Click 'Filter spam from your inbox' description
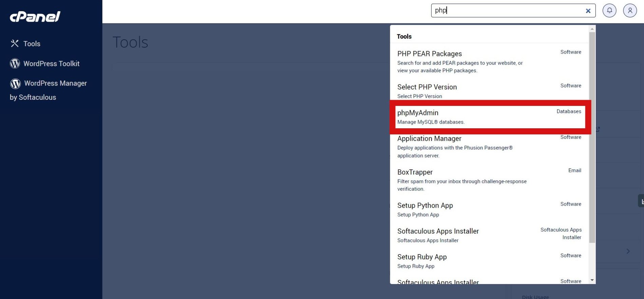Screen dimensions: 644x299 click(x=462, y=185)
